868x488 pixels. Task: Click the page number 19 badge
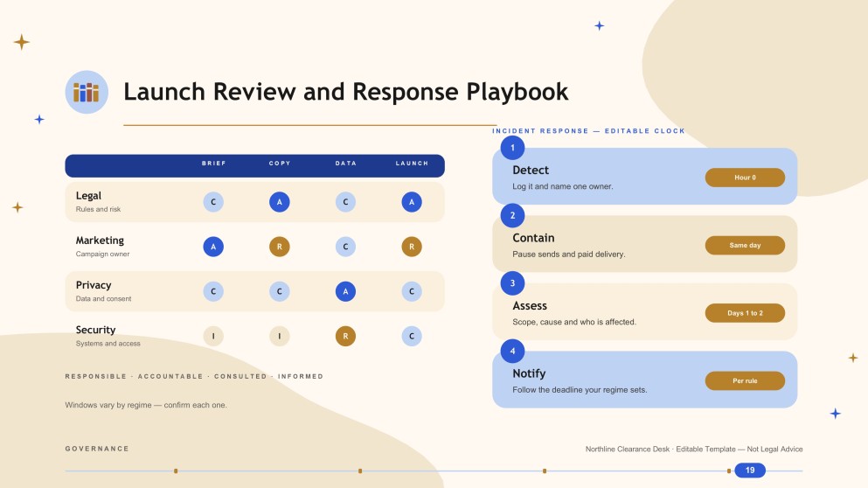[750, 471]
